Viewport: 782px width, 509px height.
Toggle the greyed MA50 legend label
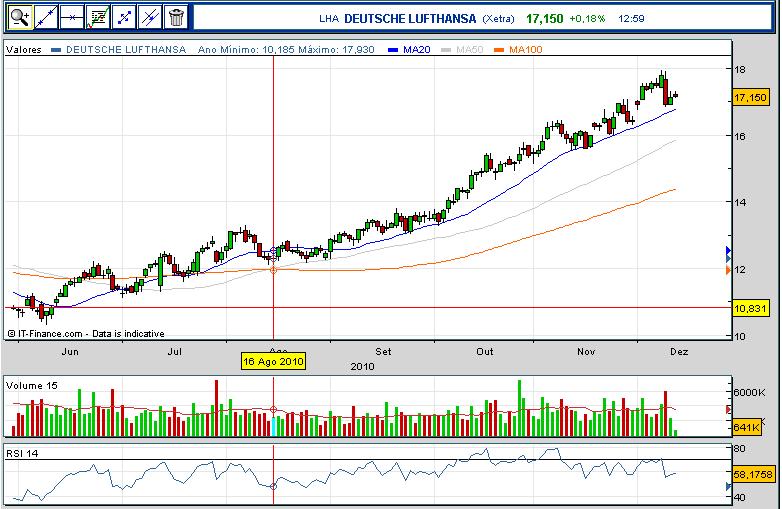tap(470, 49)
